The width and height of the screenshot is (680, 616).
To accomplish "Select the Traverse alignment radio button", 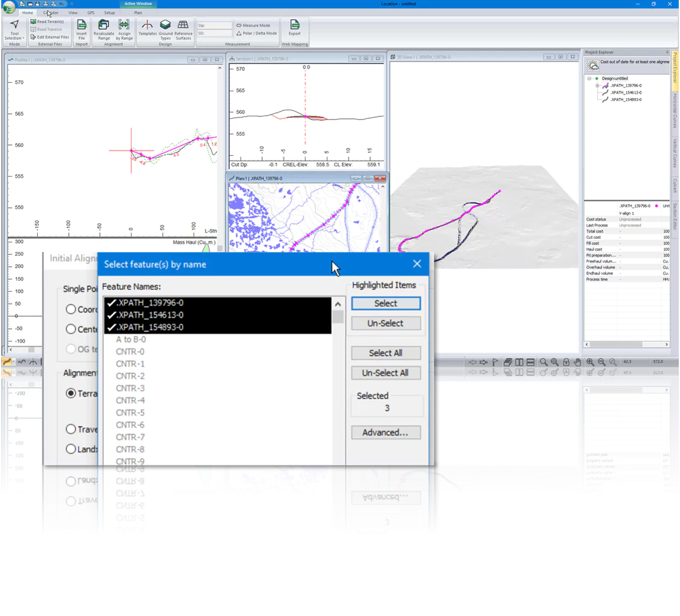I will pos(71,430).
